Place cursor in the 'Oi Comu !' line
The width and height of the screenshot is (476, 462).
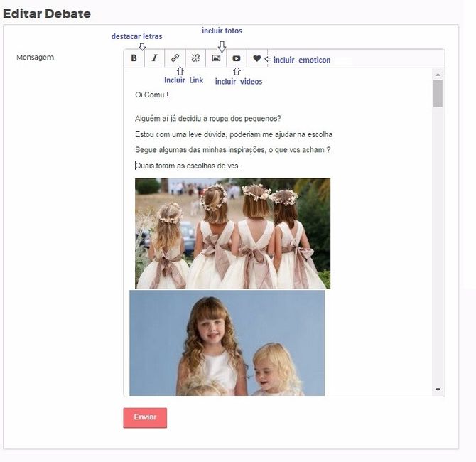[152, 95]
